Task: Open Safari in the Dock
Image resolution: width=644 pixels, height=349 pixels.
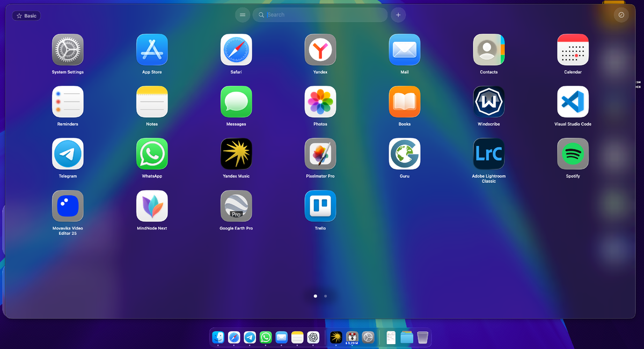Action: click(234, 337)
